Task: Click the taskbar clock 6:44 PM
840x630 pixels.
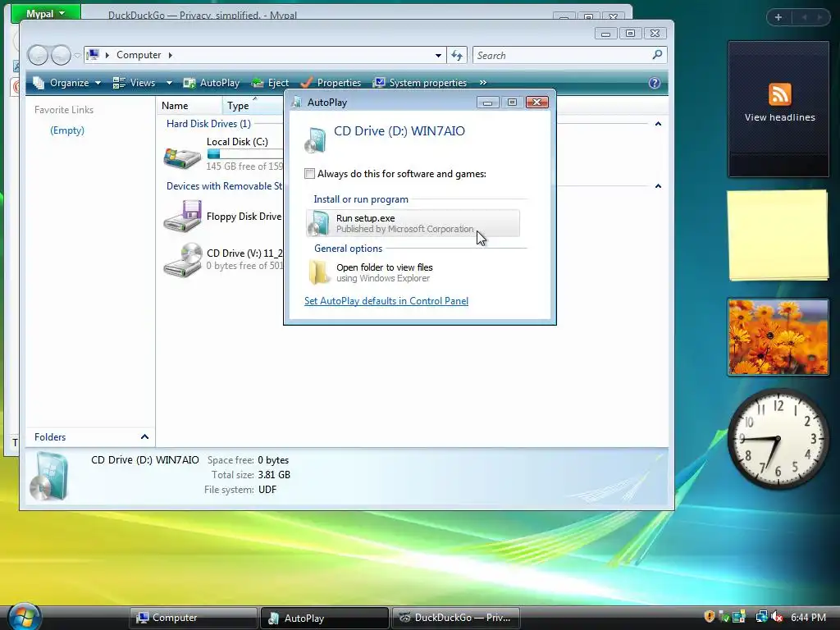Action: tap(808, 618)
